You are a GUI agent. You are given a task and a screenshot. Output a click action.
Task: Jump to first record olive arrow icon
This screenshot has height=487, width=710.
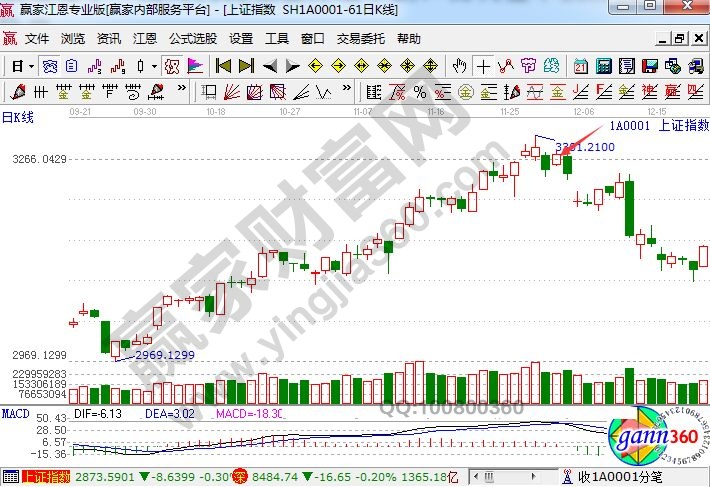(x=223, y=66)
